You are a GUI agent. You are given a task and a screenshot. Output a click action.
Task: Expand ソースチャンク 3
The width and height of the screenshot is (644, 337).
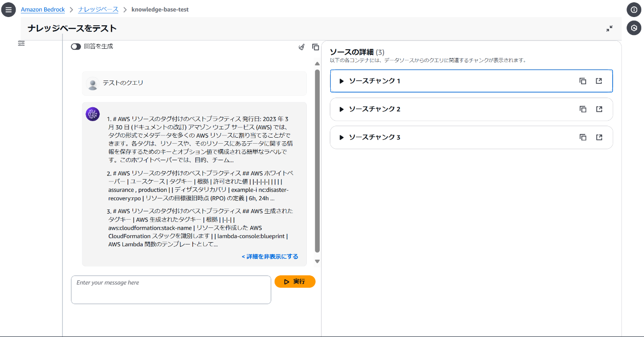point(341,137)
